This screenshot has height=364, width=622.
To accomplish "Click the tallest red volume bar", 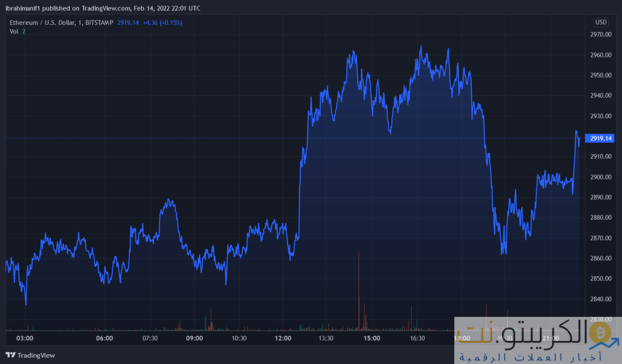I will click(359, 291).
